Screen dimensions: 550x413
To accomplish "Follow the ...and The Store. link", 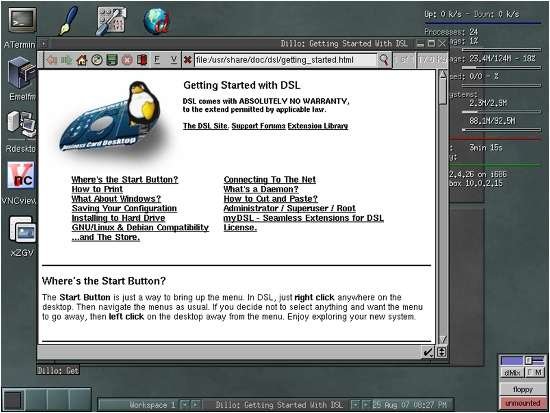I will click(106, 238).
